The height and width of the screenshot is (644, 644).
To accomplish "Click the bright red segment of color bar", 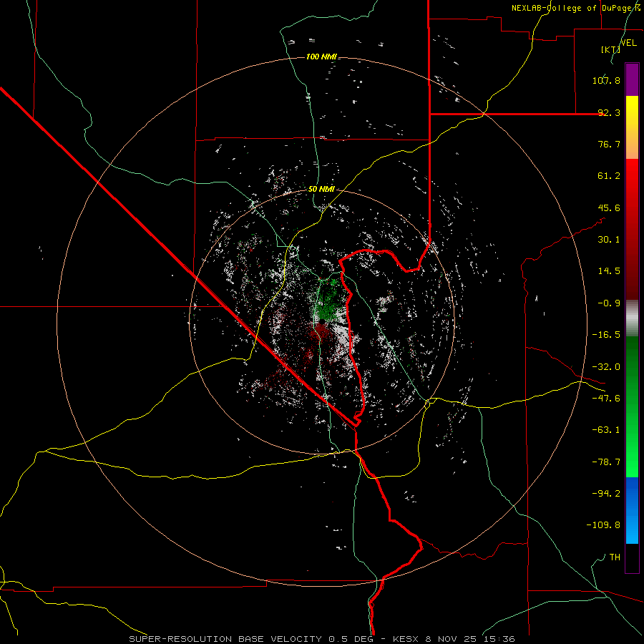I will (x=632, y=181).
